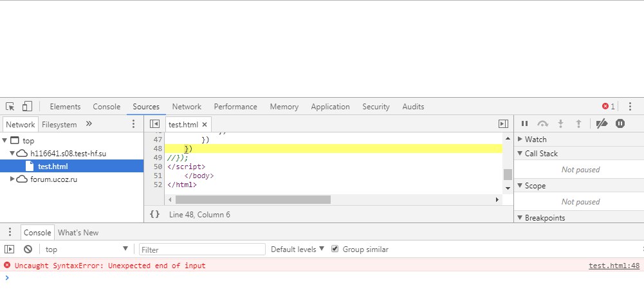Click the red error icon beside SyntaxError message
The height and width of the screenshot is (308, 644).
[7, 266]
